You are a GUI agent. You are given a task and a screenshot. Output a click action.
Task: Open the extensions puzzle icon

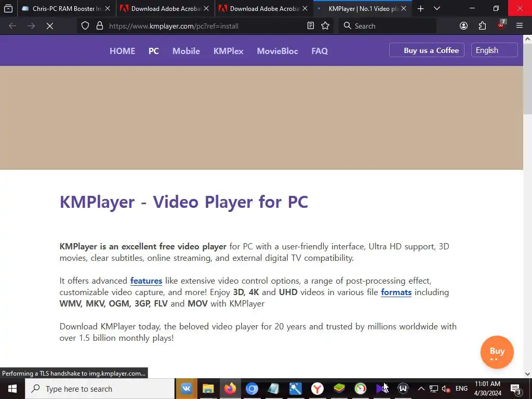pos(483,26)
